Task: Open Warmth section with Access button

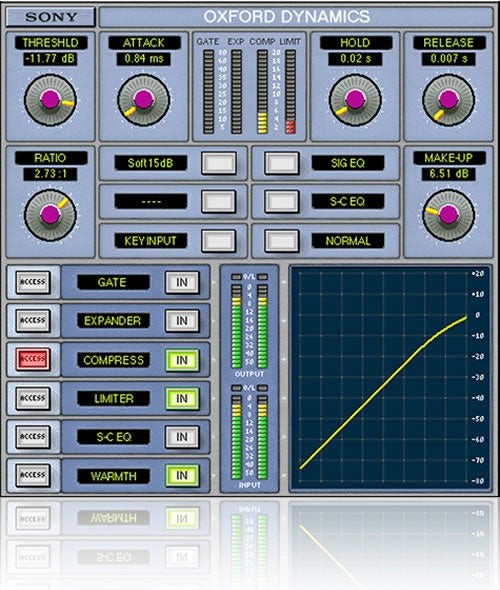Action: coord(33,475)
